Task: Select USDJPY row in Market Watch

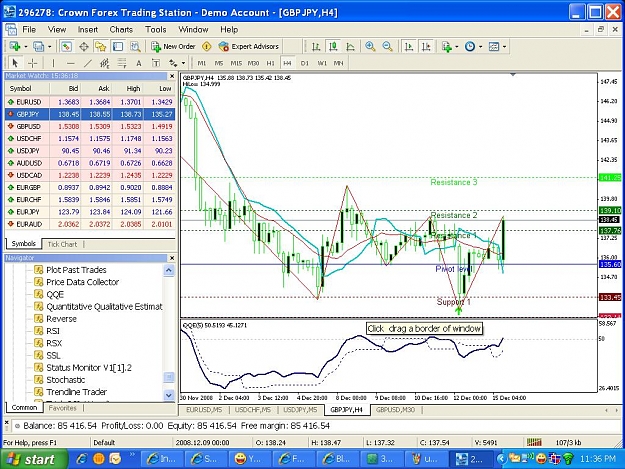Action: coord(90,151)
